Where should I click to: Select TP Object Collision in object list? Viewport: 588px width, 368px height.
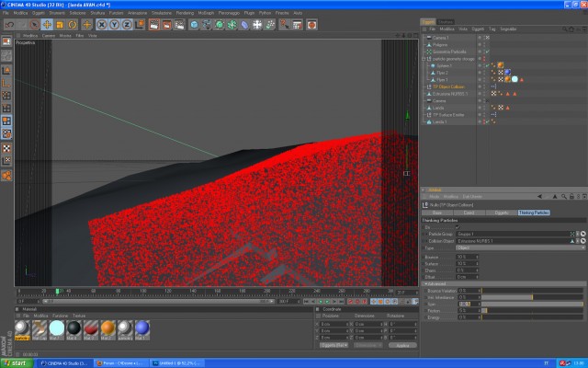tap(448, 86)
